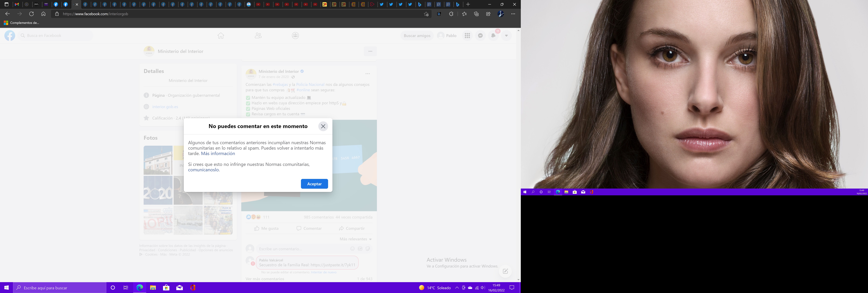The width and height of the screenshot is (868, 293).
Task: Focus the Busca en Facebook search field
Action: (56, 35)
